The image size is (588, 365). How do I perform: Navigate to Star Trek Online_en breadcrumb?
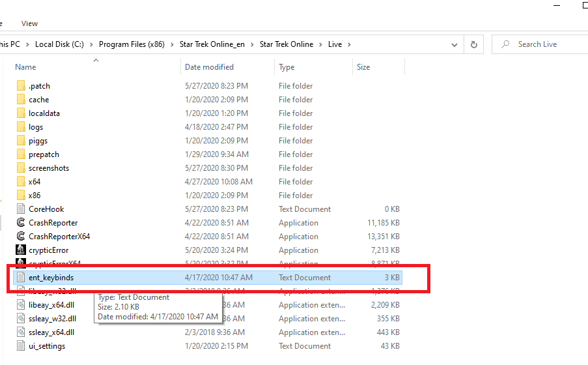click(212, 44)
